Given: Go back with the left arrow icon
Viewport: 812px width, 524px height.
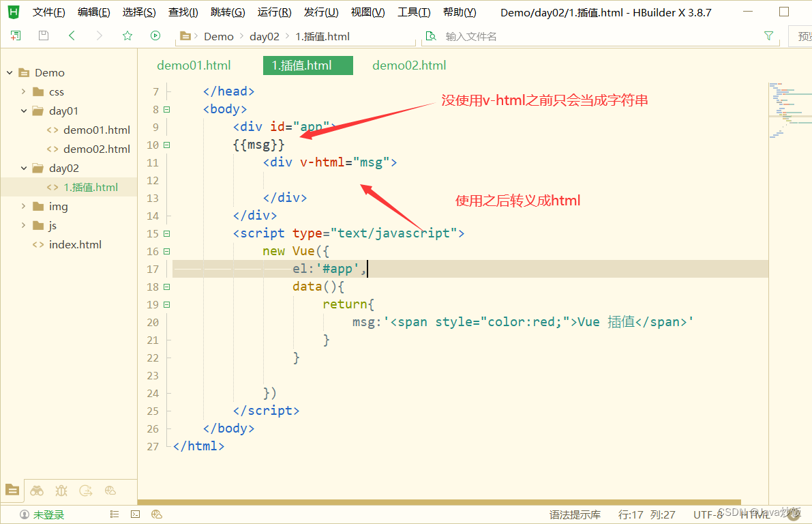Looking at the screenshot, I should [x=72, y=35].
